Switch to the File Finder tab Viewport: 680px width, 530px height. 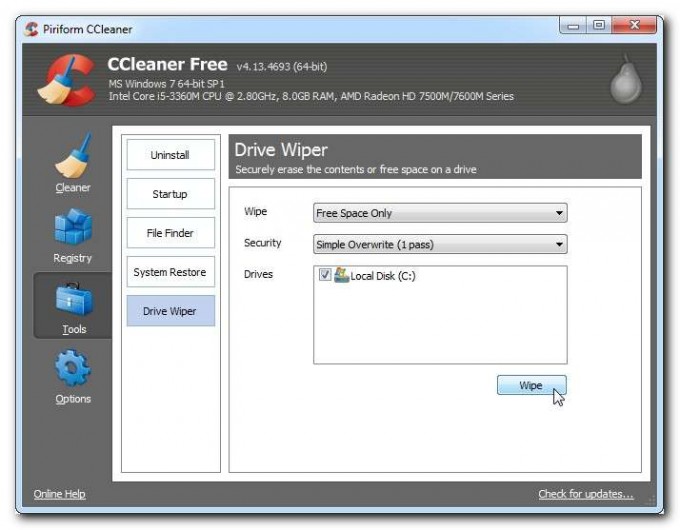click(x=170, y=233)
